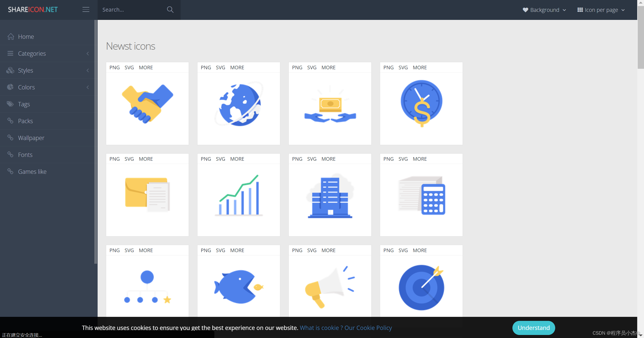Toggle the hamburger sidebar menu

tap(86, 10)
